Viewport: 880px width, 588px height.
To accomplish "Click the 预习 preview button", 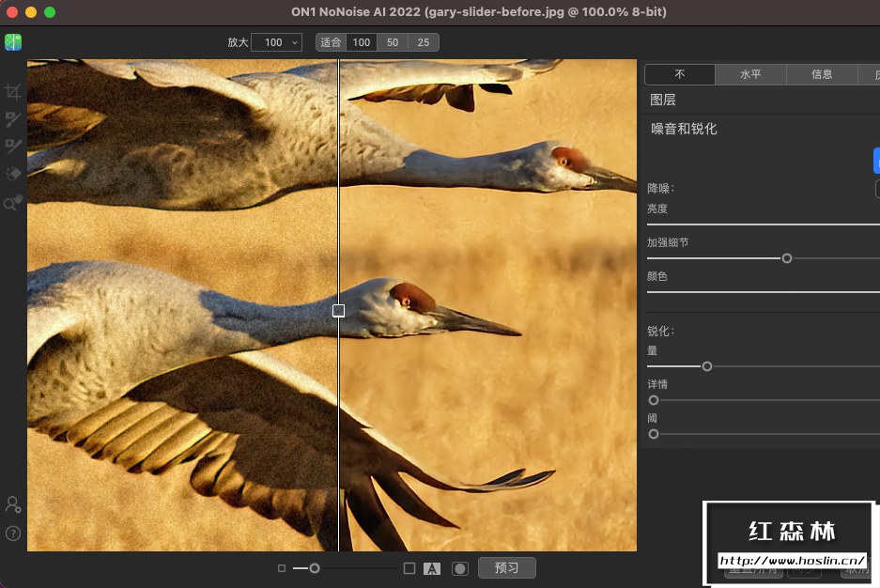I will (x=507, y=567).
